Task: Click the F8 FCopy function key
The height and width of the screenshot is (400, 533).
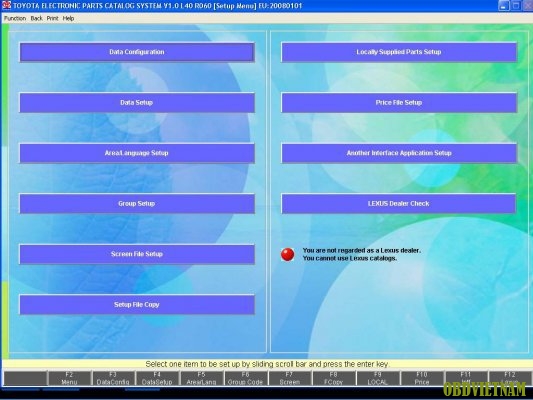Action: coord(333,378)
